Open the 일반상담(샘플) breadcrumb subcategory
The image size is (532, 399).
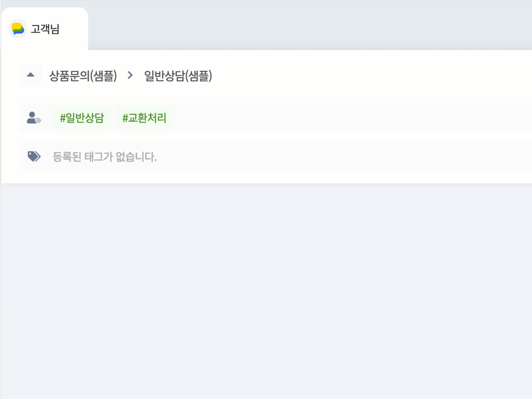pyautogui.click(x=178, y=76)
